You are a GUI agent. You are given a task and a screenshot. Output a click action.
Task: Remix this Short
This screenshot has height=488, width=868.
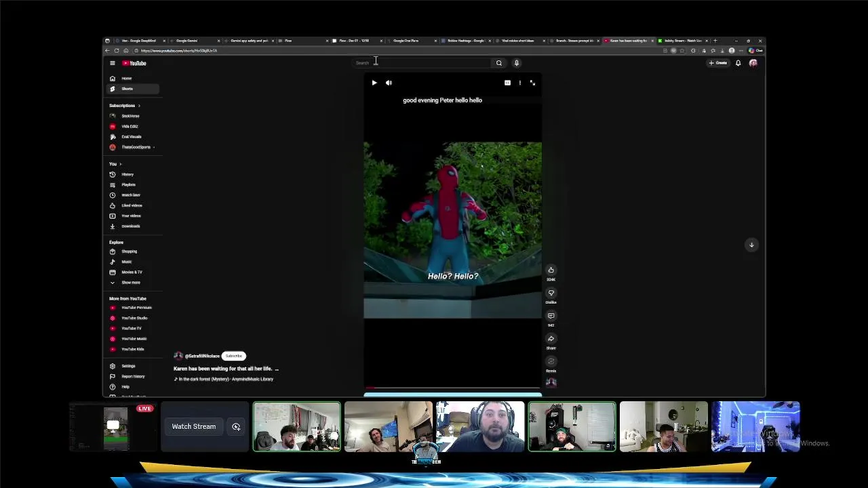coord(551,362)
